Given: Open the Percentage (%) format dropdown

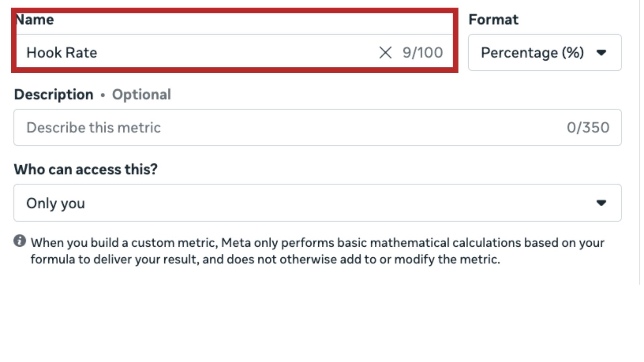Looking at the screenshot, I should click(544, 53).
